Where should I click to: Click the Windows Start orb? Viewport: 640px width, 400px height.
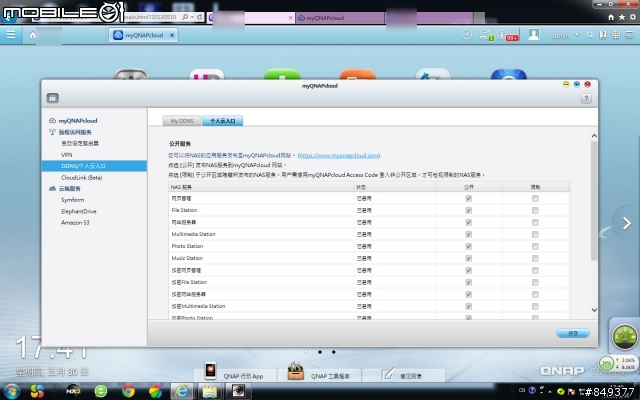click(11, 391)
